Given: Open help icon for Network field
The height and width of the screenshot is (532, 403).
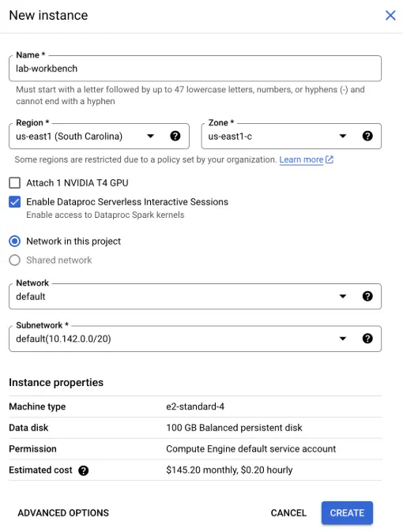Looking at the screenshot, I should [x=367, y=296].
